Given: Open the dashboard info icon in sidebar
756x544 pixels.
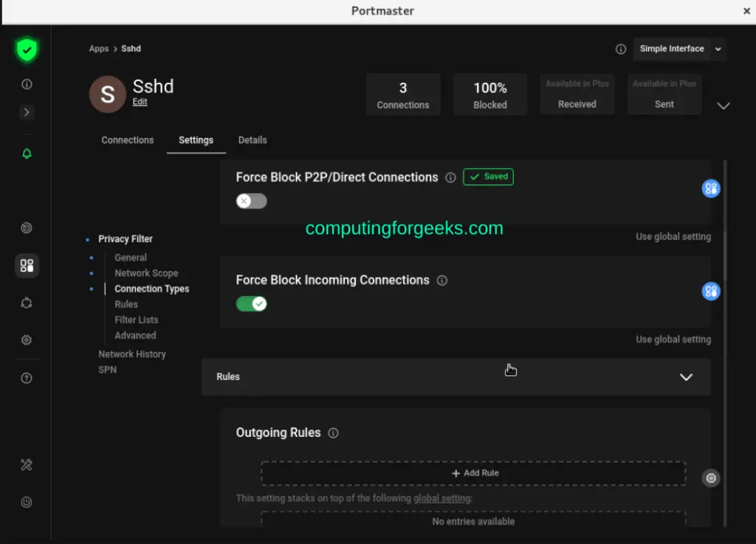Looking at the screenshot, I should click(x=27, y=84).
